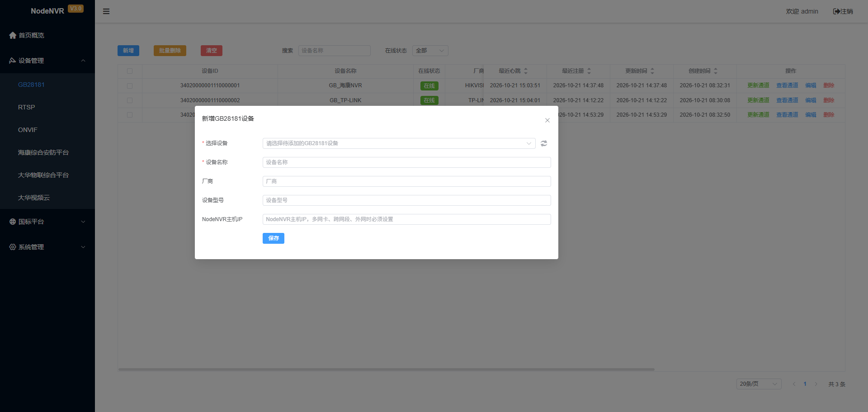Toggle the hamburger sidebar collapse icon

[x=106, y=11]
